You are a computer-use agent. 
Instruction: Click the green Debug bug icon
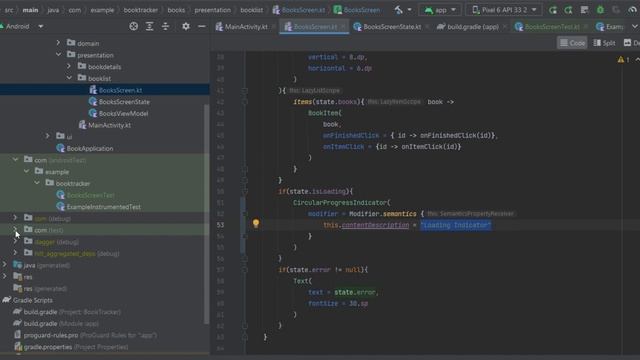pyautogui.click(x=600, y=10)
